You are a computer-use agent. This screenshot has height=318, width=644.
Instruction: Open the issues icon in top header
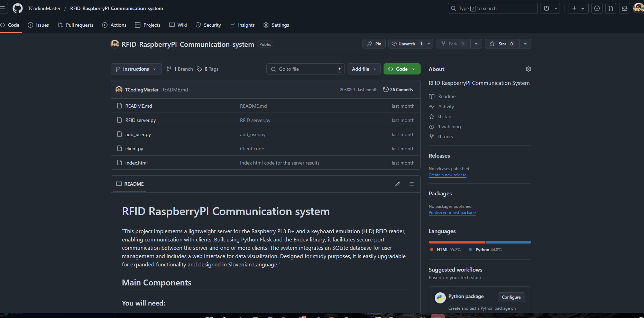click(597, 8)
